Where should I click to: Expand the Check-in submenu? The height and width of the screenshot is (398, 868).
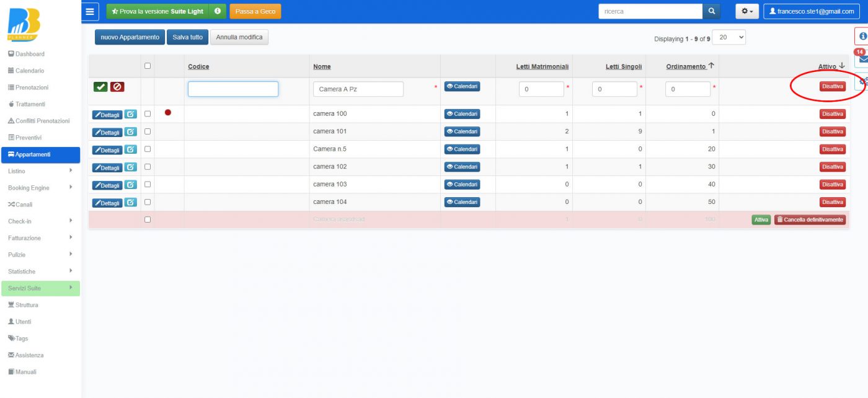click(x=40, y=221)
